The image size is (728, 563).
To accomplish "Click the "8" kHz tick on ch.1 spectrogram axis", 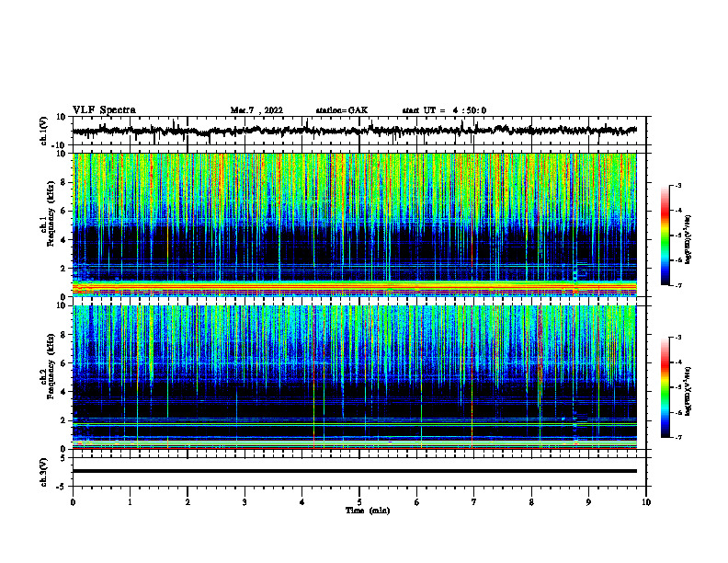I will click(x=63, y=182).
